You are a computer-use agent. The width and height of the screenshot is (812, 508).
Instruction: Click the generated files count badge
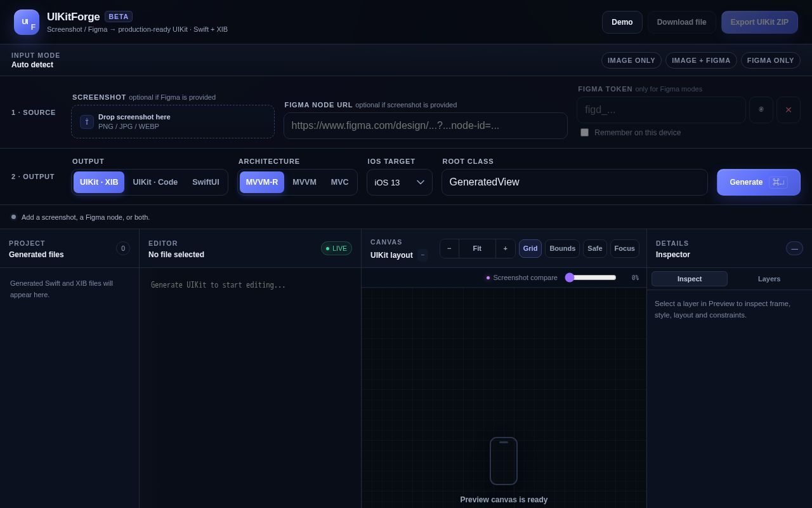[123, 248]
